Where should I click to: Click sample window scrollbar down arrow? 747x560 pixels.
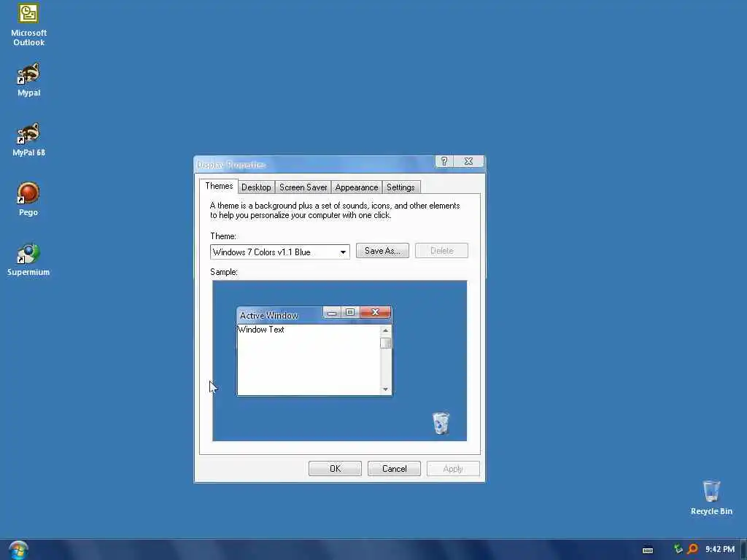385,389
